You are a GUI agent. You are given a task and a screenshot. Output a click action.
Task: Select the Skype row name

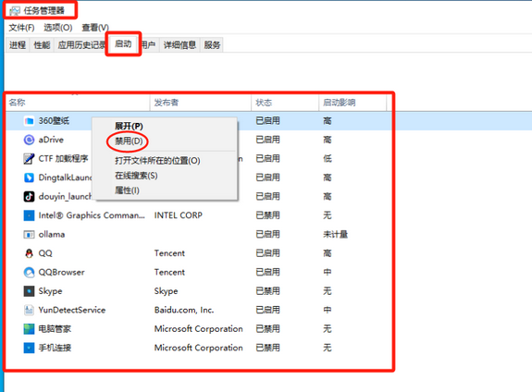(50, 291)
